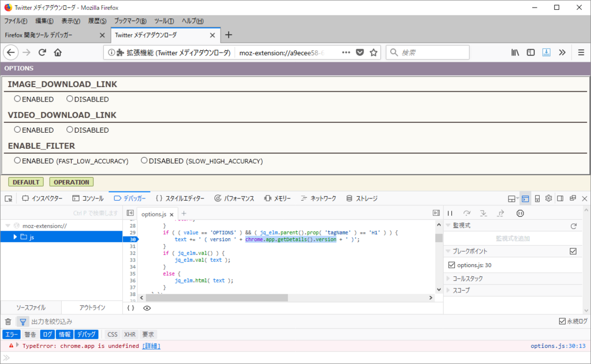Open the hamburger application menu
The width and height of the screenshot is (591, 364).
(581, 52)
